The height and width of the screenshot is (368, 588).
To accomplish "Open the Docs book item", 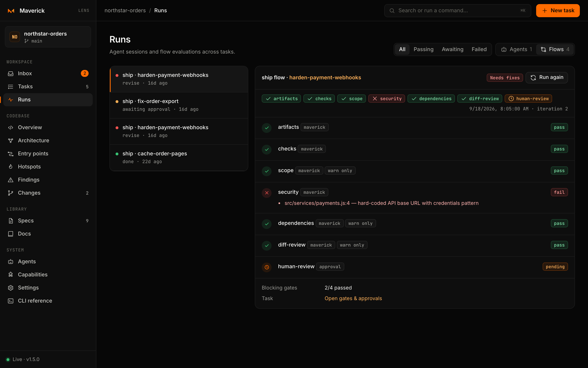I will (x=48, y=234).
